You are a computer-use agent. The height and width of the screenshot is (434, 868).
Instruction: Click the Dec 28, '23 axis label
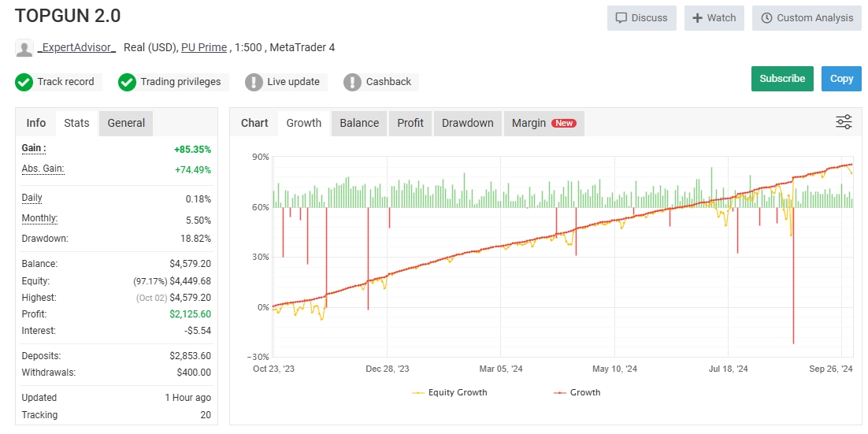pyautogui.click(x=388, y=369)
